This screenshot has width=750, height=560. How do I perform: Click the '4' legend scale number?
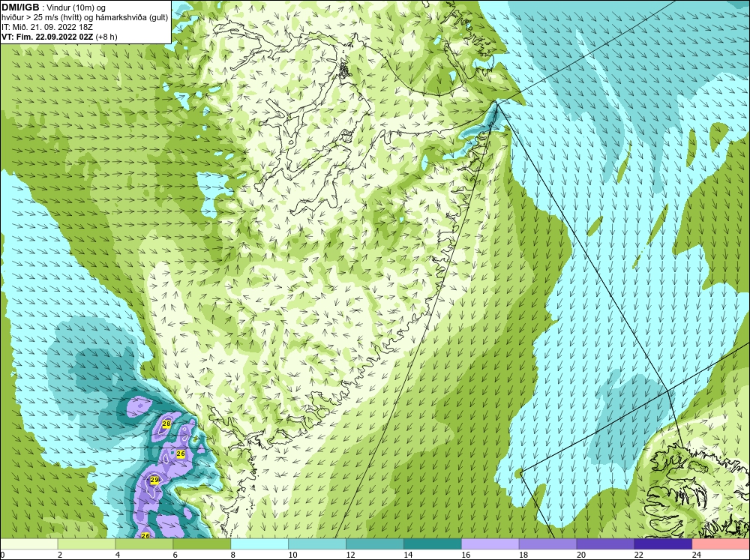(x=118, y=555)
